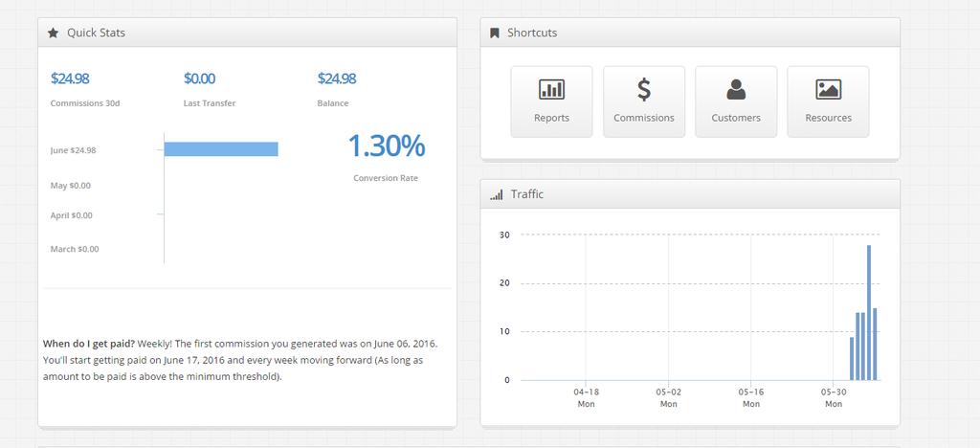Image resolution: width=980 pixels, height=448 pixels.
Task: Click the May $0.00 row label
Action: point(71,186)
